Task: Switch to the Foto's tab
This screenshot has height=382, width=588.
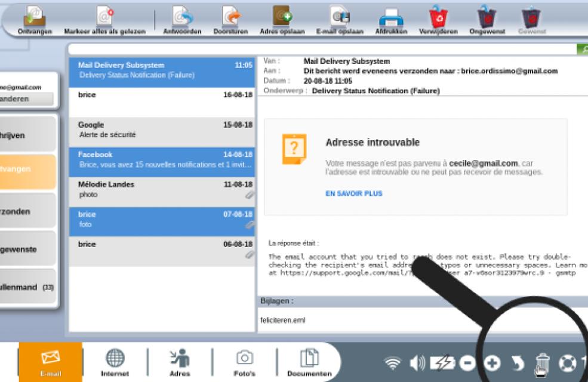Action: pyautogui.click(x=245, y=362)
